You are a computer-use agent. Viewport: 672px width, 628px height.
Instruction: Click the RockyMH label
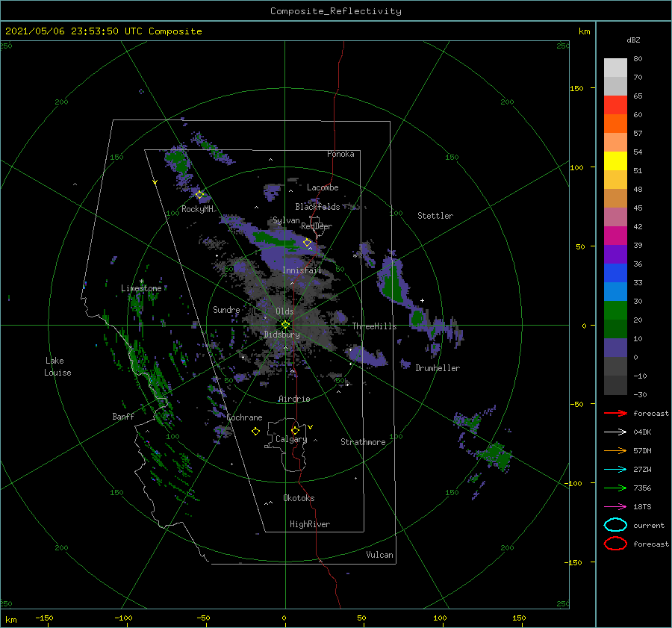(x=197, y=209)
